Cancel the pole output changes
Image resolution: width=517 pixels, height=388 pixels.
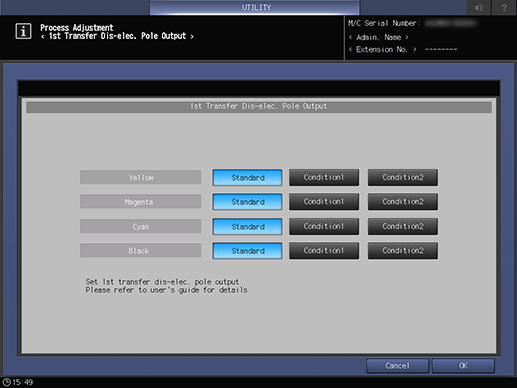coord(397,366)
